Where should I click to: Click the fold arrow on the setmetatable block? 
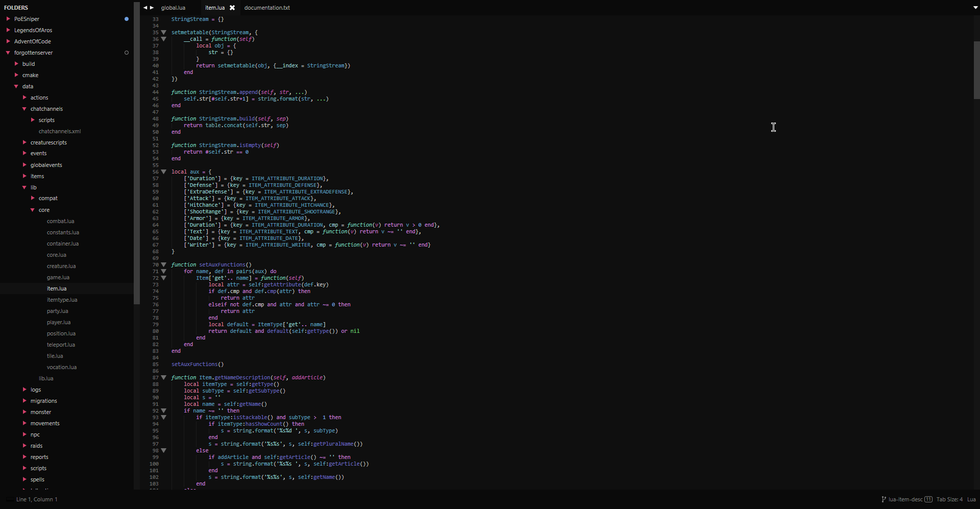(x=163, y=32)
